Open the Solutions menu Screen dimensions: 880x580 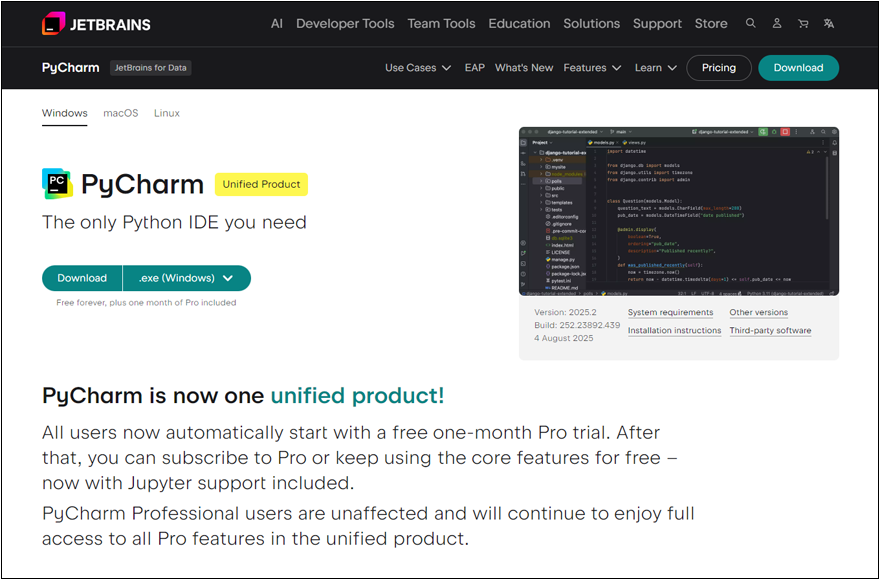coord(592,24)
